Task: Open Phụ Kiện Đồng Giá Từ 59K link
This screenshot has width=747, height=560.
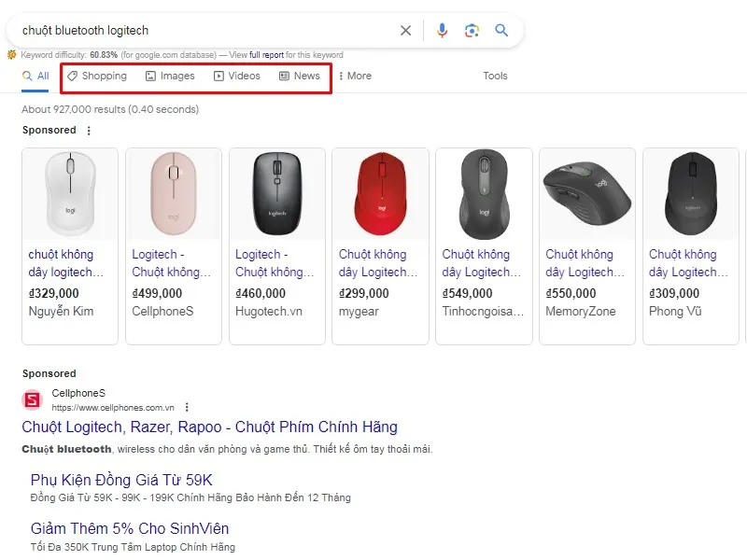Action: [x=121, y=480]
